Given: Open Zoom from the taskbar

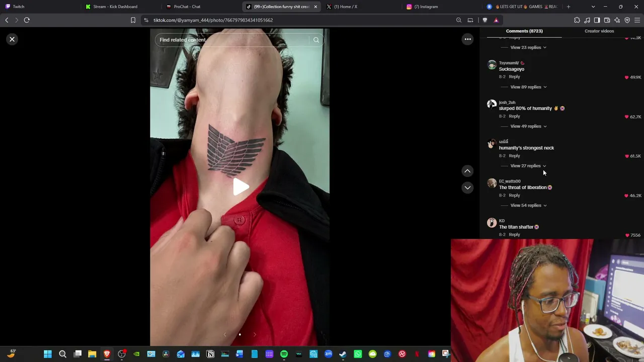Looking at the screenshot, I should (x=328, y=354).
